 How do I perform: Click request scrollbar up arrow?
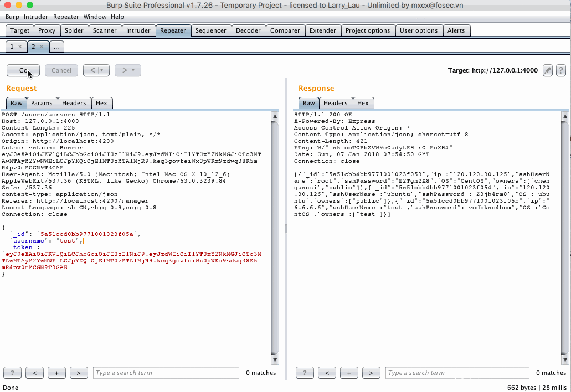[275, 116]
